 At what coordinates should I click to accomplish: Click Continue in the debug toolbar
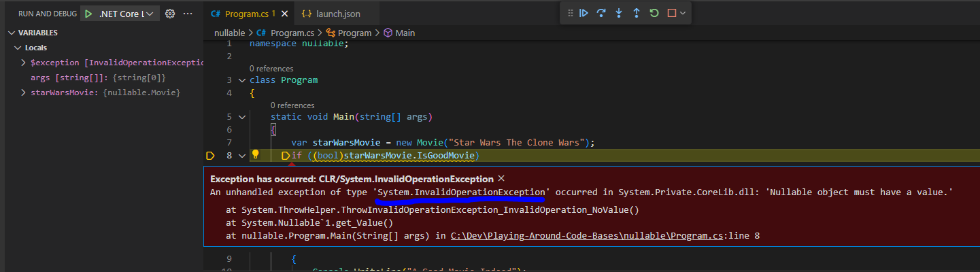point(584,13)
